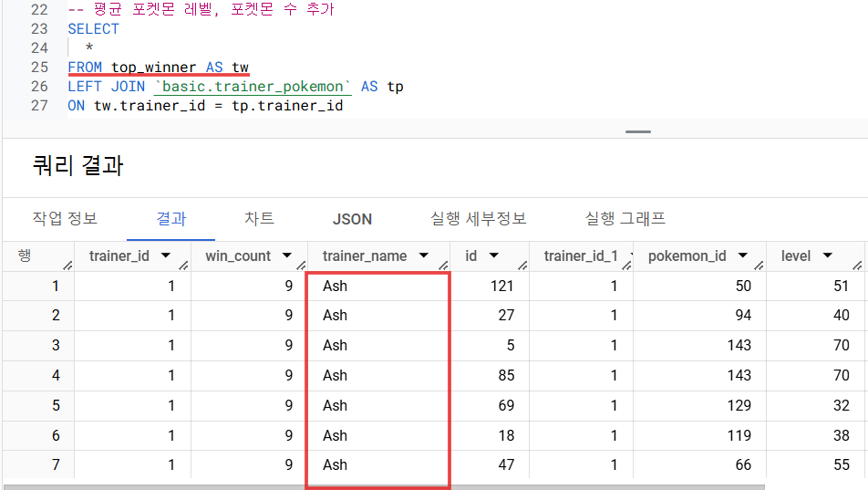This screenshot has width=868, height=490.
Task: Click the asterisk on line 24
Action: pyautogui.click(x=89, y=48)
